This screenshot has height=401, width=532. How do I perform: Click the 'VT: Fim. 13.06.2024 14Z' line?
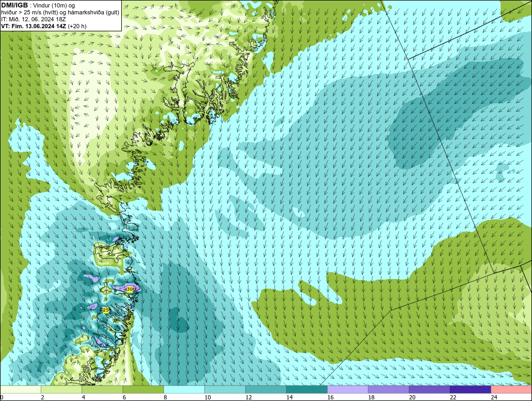click(x=34, y=26)
